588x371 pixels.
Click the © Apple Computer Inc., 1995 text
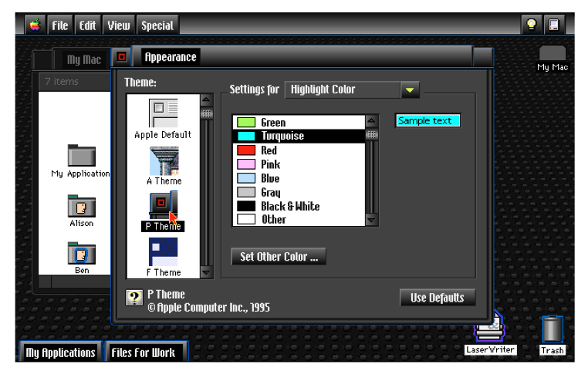(208, 308)
